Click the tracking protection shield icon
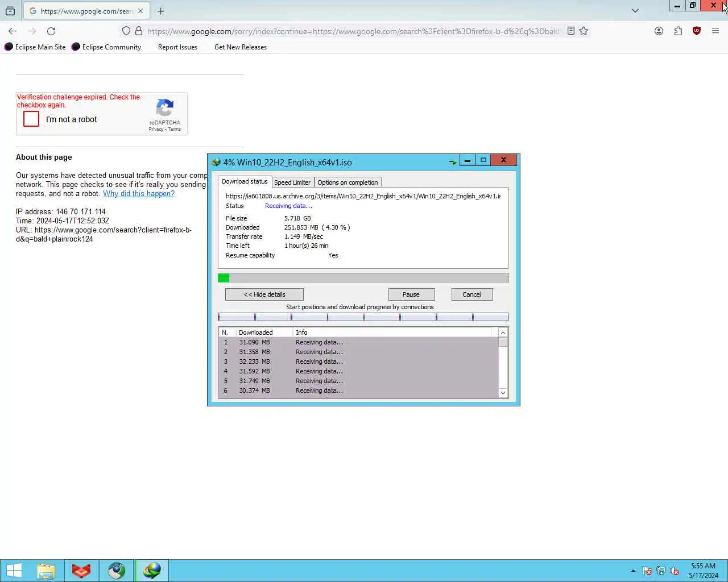Screen dimensions: 728x582 (126, 31)
